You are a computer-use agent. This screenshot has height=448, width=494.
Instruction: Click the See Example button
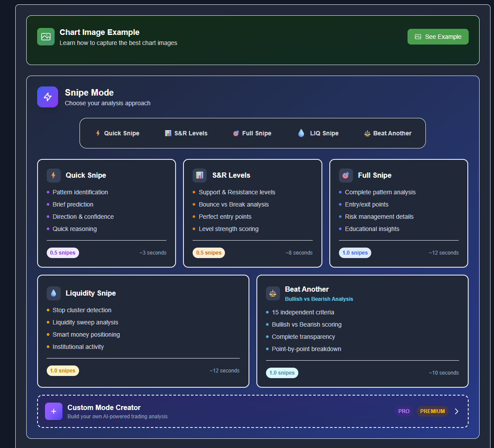[x=438, y=37]
